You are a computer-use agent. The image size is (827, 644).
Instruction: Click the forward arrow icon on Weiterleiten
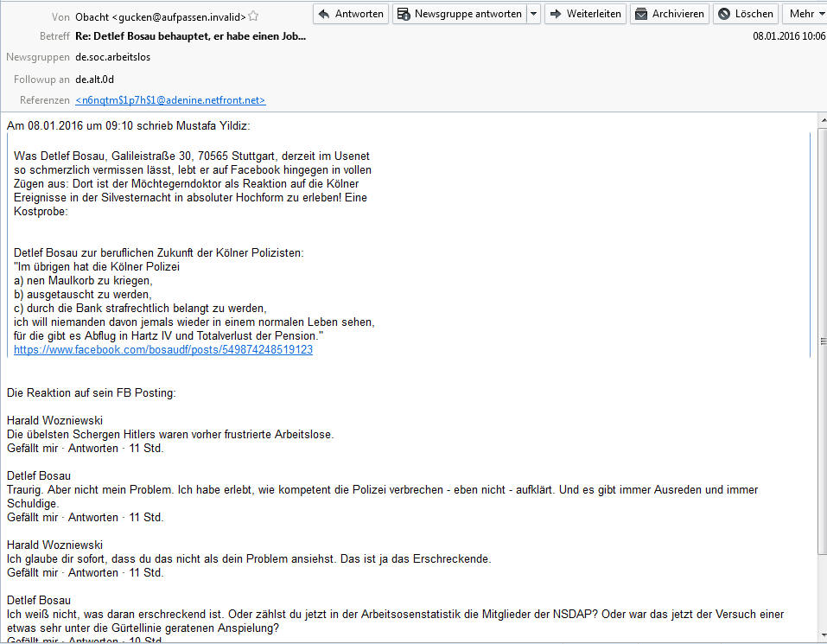[x=556, y=14]
